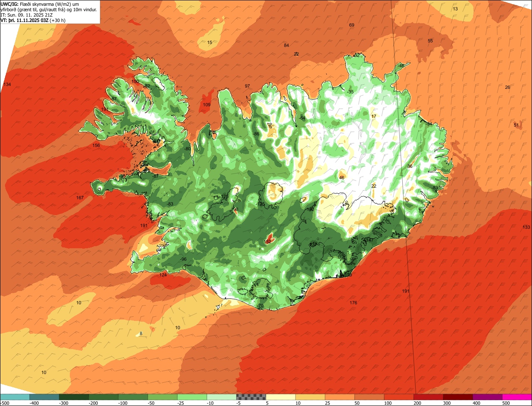Click the map value 124 off southwest coast
The height and width of the screenshot is (406, 532).
tap(163, 275)
